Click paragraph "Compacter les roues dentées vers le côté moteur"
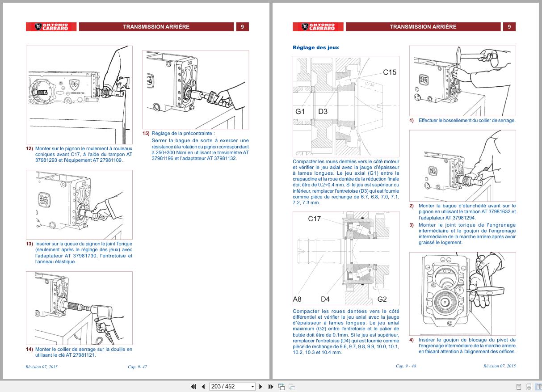This screenshot has width=542, height=392. point(346,182)
